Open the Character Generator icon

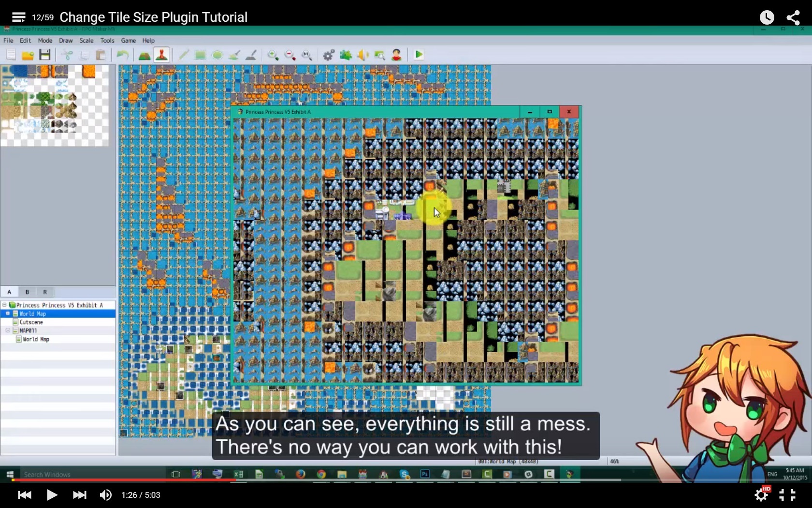[x=396, y=55]
